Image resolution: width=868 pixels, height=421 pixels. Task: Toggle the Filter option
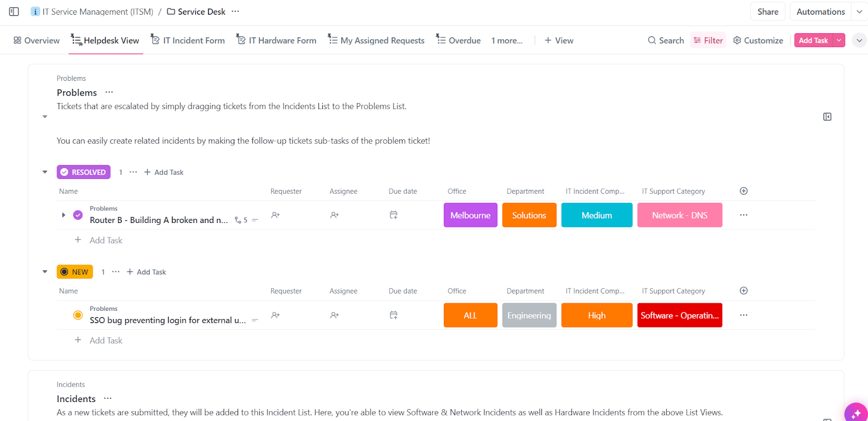pos(708,40)
